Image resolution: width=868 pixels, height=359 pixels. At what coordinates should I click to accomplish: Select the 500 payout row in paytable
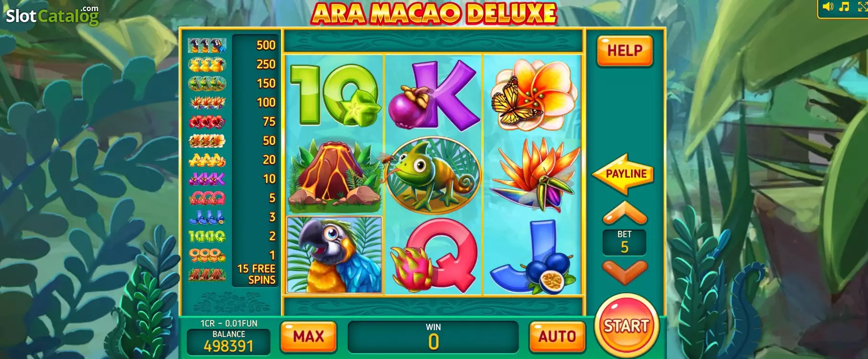232,45
